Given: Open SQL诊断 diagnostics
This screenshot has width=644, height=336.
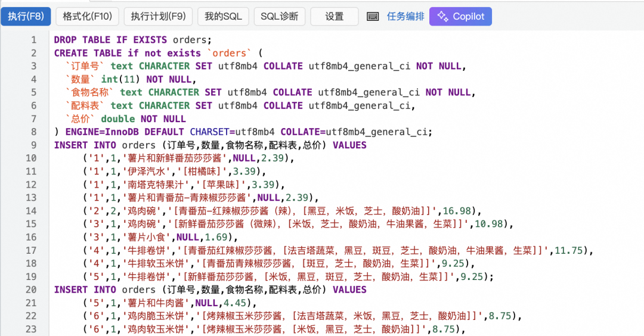Looking at the screenshot, I should click(x=279, y=17).
